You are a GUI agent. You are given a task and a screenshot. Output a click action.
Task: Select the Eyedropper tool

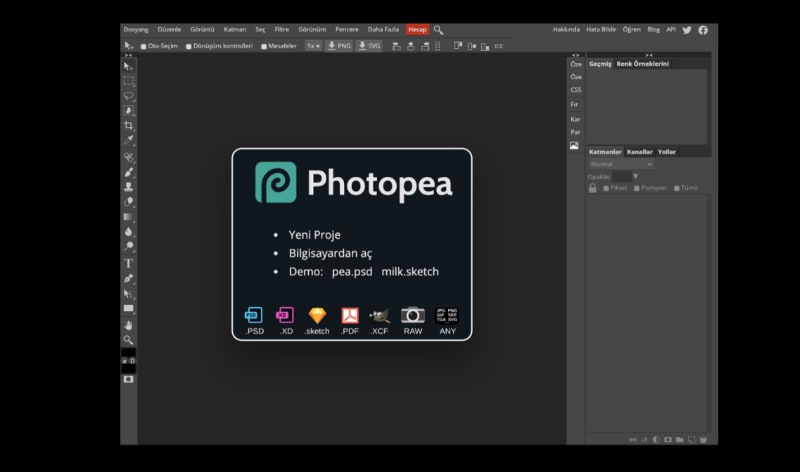[x=128, y=140]
